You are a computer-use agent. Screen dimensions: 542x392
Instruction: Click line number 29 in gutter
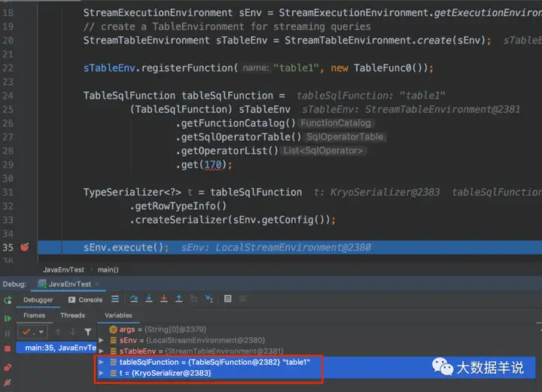click(x=8, y=165)
